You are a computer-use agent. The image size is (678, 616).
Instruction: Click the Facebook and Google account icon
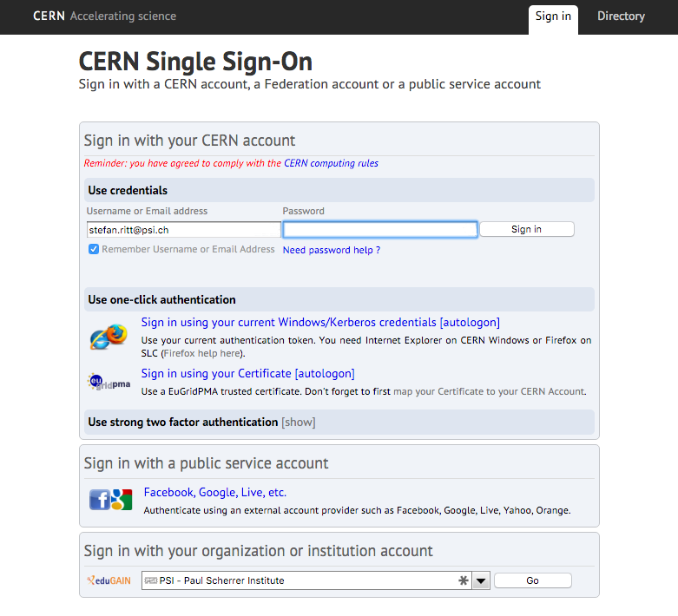coord(111,500)
